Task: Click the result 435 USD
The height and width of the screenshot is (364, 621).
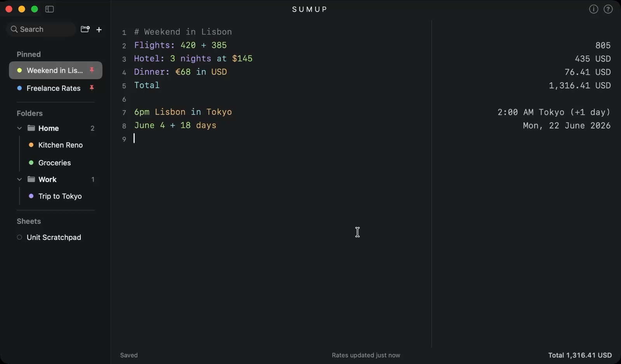Action: [x=593, y=59]
